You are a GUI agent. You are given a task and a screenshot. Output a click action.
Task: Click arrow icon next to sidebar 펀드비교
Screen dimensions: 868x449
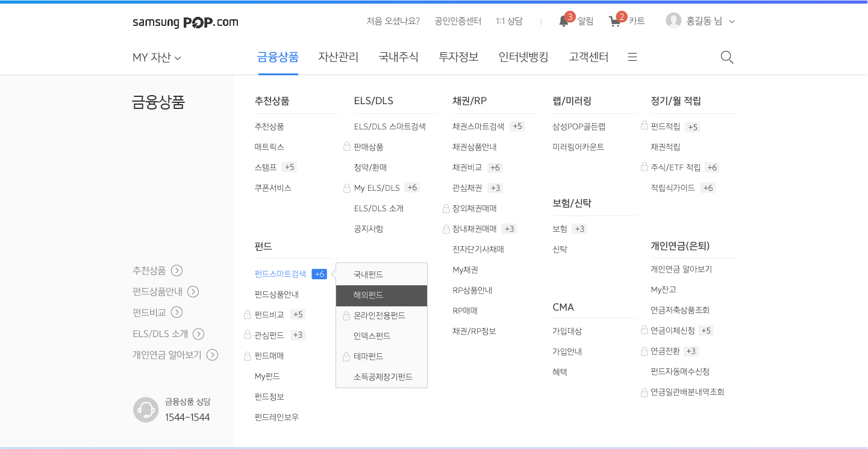pos(176,312)
